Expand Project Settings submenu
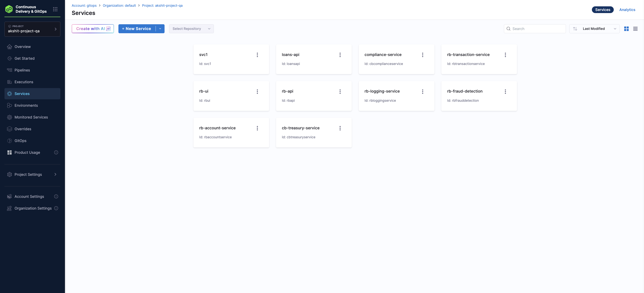This screenshot has width=644, height=293. pyautogui.click(x=55, y=174)
